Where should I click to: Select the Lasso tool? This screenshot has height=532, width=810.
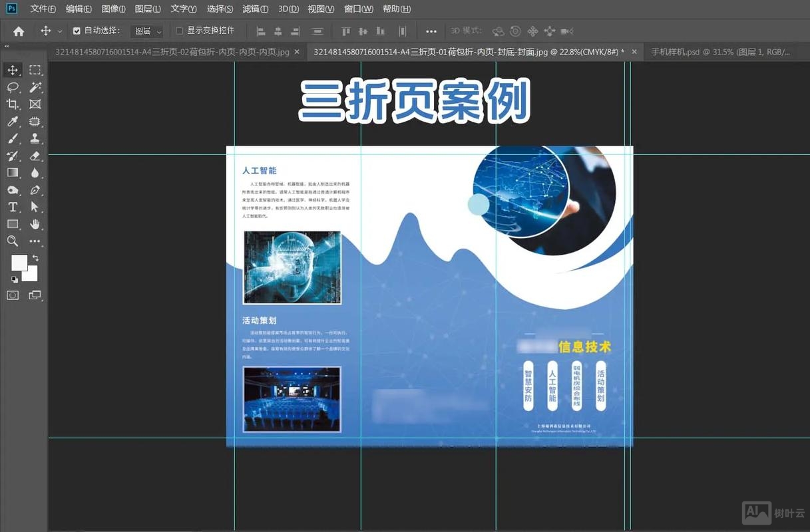point(12,87)
